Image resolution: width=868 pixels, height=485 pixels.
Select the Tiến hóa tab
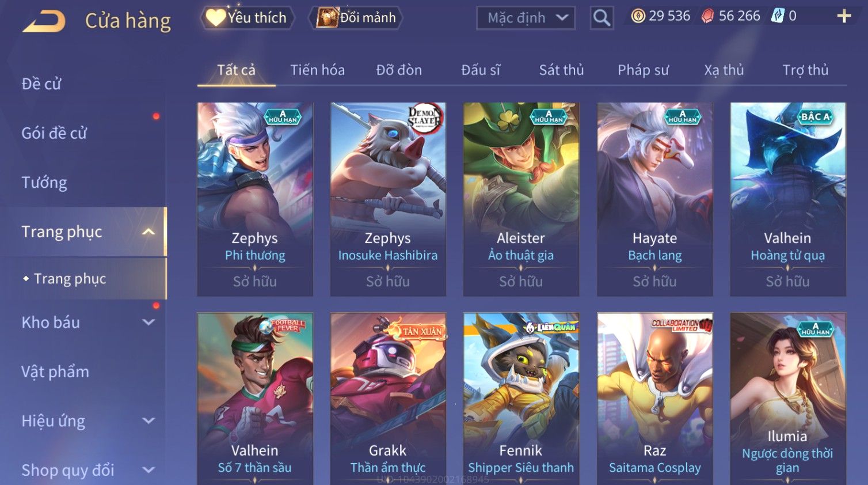pos(317,70)
